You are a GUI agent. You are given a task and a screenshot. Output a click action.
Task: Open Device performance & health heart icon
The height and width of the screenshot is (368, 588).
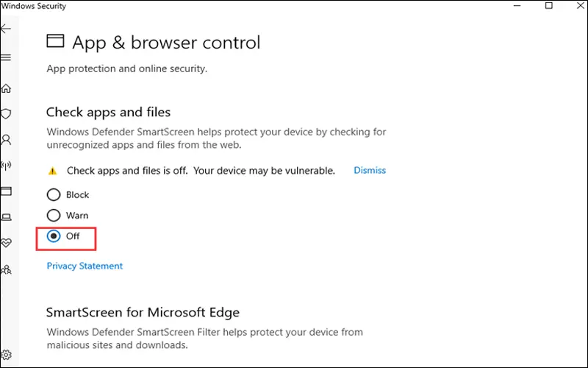6,243
